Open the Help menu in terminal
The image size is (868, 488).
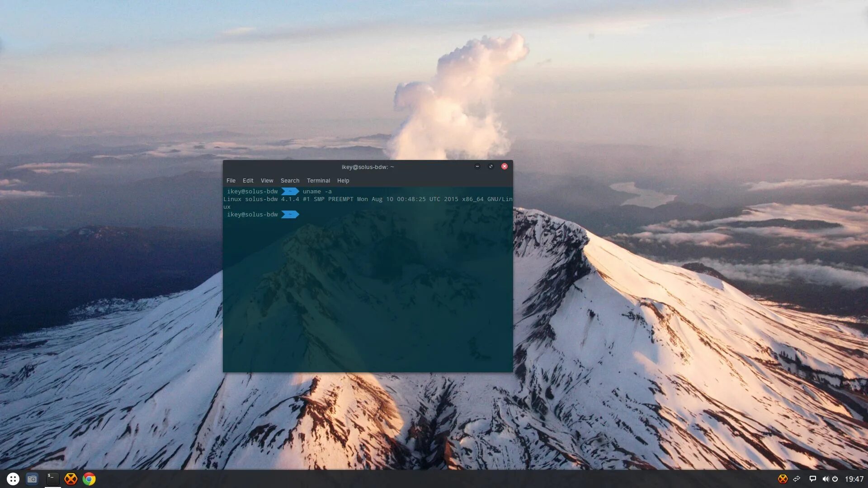[x=343, y=181]
